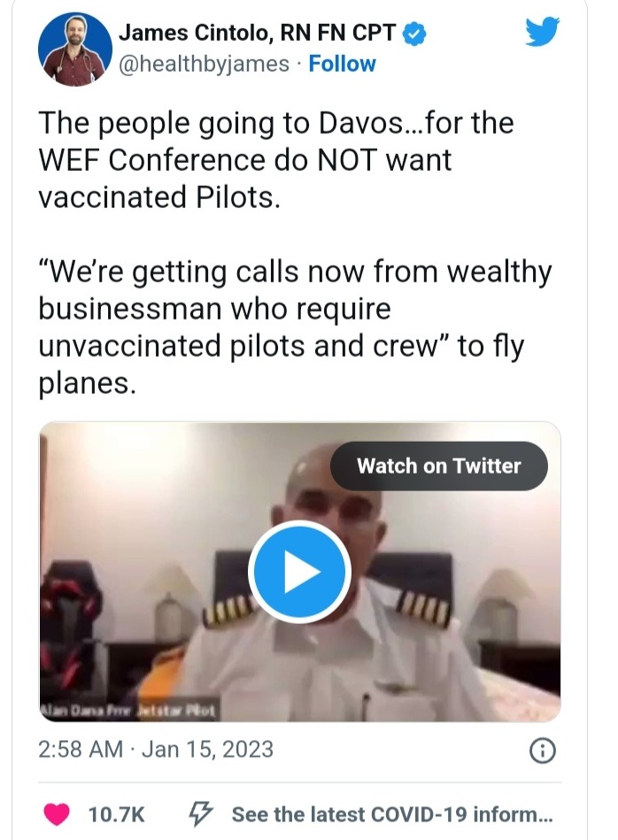
Task: Click the Jan 15, 2023 date
Action: (x=209, y=750)
